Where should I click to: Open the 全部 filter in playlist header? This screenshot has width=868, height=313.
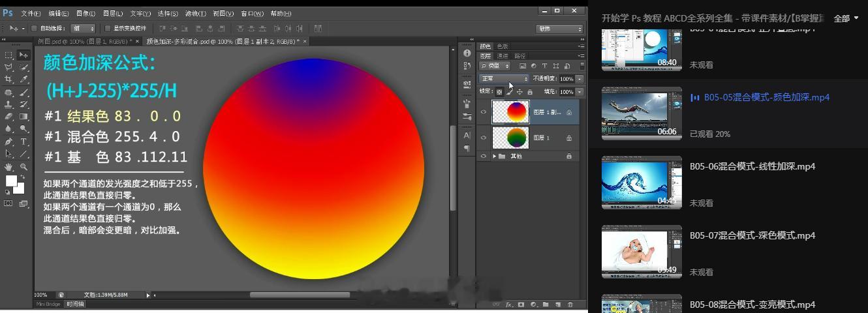(x=846, y=18)
